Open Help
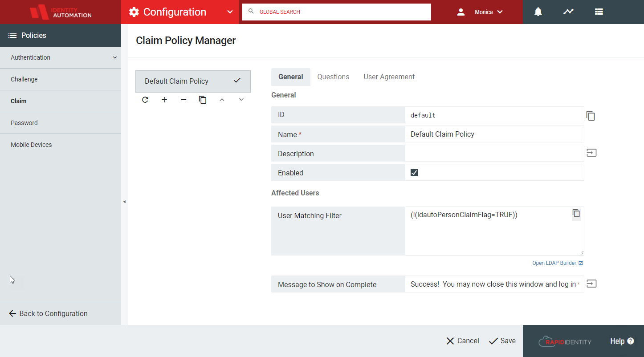 (x=622, y=341)
